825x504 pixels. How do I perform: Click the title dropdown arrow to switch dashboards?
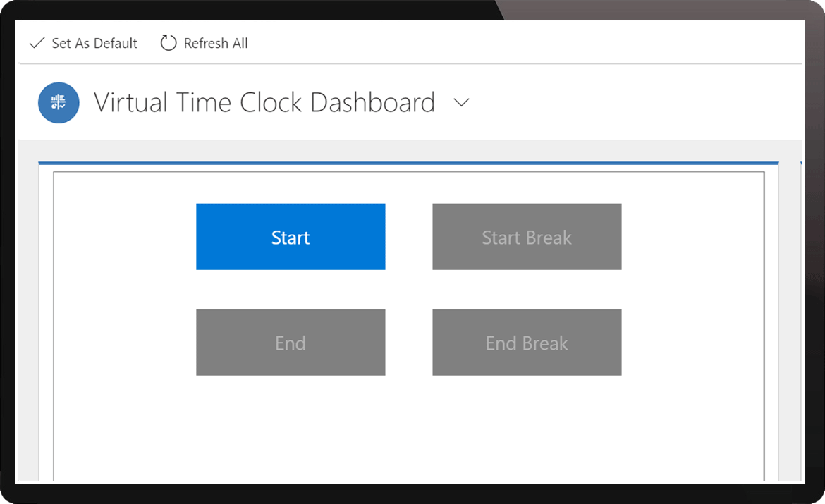tap(462, 103)
